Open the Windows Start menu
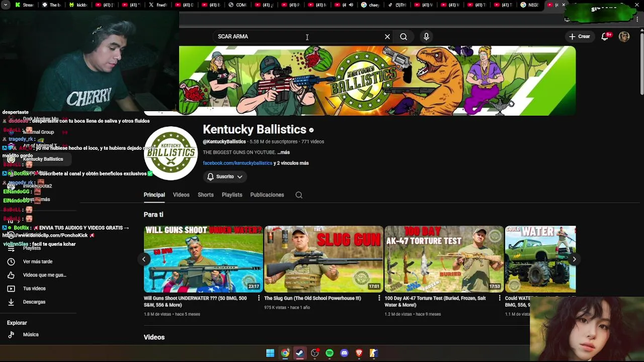 pyautogui.click(x=270, y=353)
